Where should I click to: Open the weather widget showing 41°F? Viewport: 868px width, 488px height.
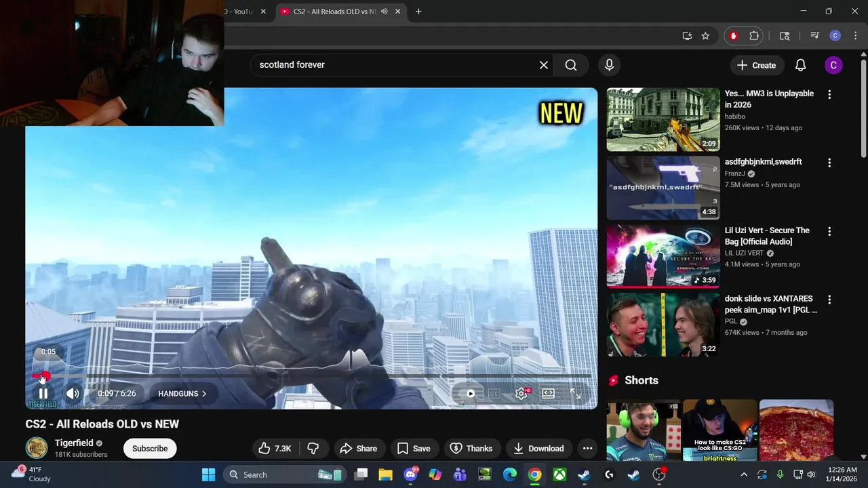(32, 474)
